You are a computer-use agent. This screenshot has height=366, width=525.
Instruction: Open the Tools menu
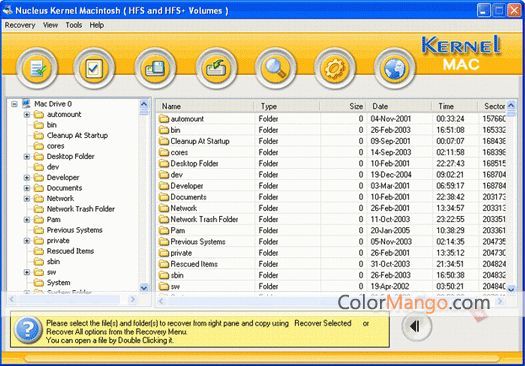click(x=74, y=25)
